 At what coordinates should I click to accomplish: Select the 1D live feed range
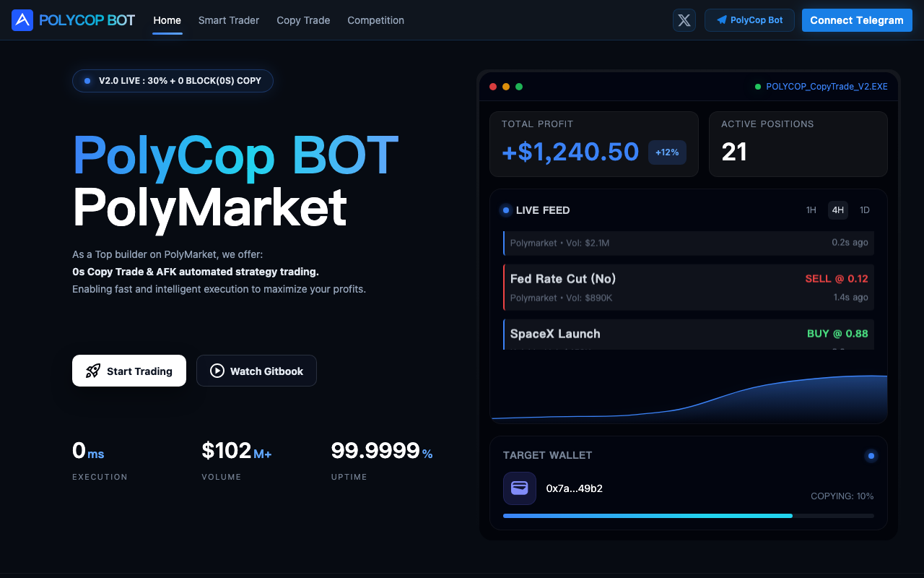[x=865, y=210]
